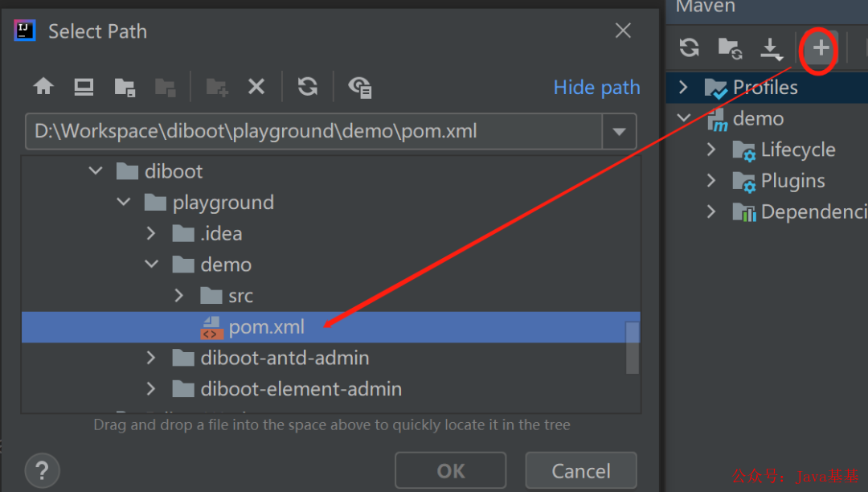The width and height of the screenshot is (868, 492).
Task: Open the path history dropdown arrow
Action: coord(620,132)
